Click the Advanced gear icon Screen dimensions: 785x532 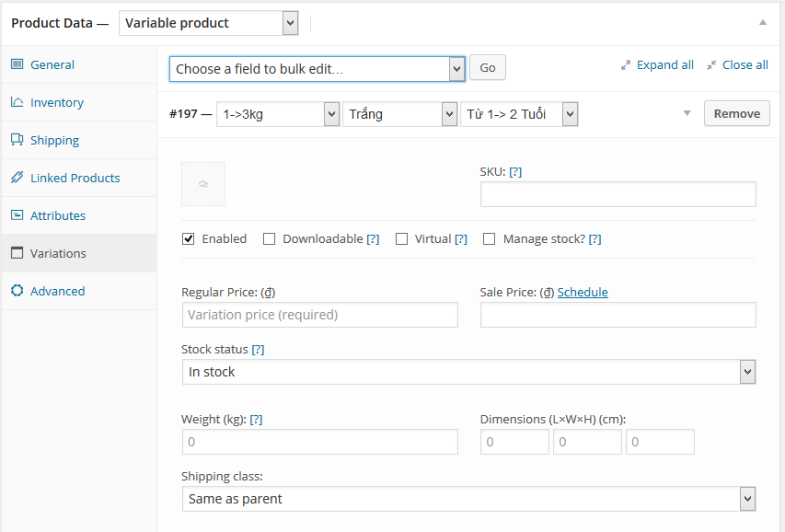pos(17,291)
